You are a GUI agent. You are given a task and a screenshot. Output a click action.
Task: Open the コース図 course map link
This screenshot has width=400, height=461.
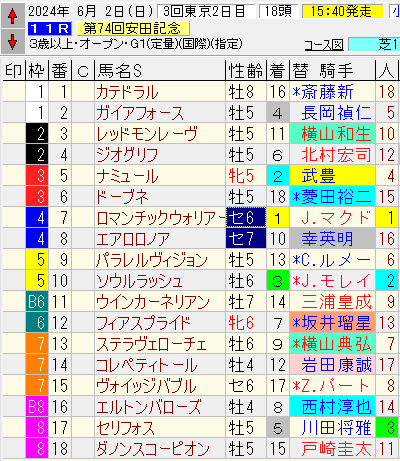[x=324, y=45]
